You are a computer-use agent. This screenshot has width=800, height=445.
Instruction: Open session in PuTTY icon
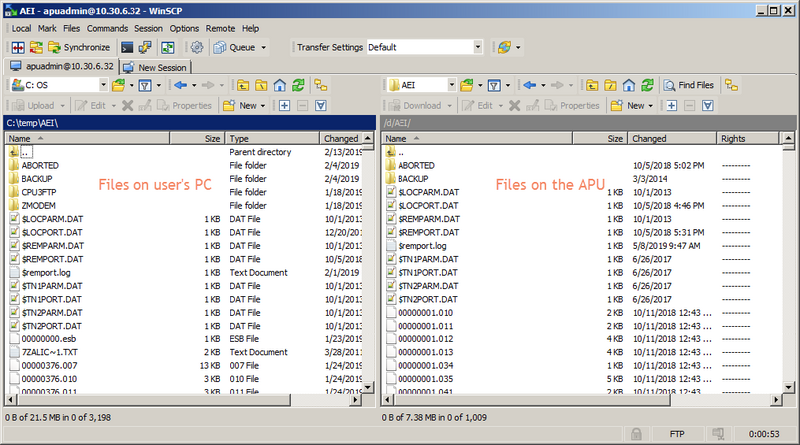(x=145, y=47)
